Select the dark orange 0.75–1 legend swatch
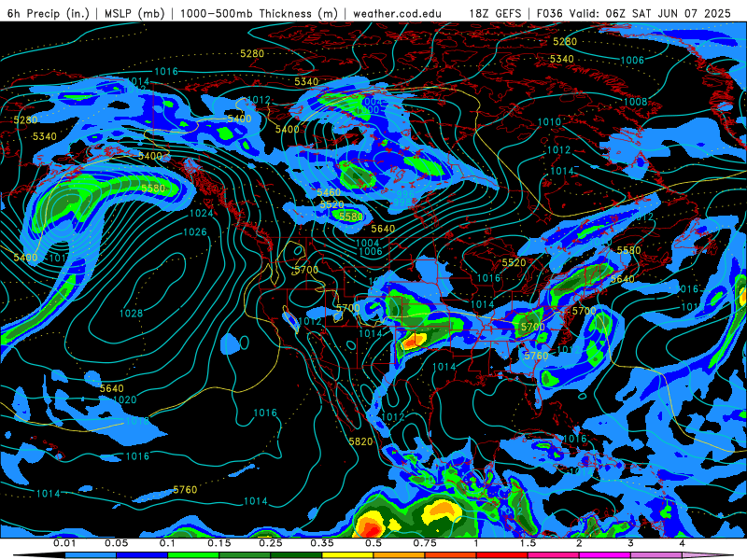 [451, 555]
